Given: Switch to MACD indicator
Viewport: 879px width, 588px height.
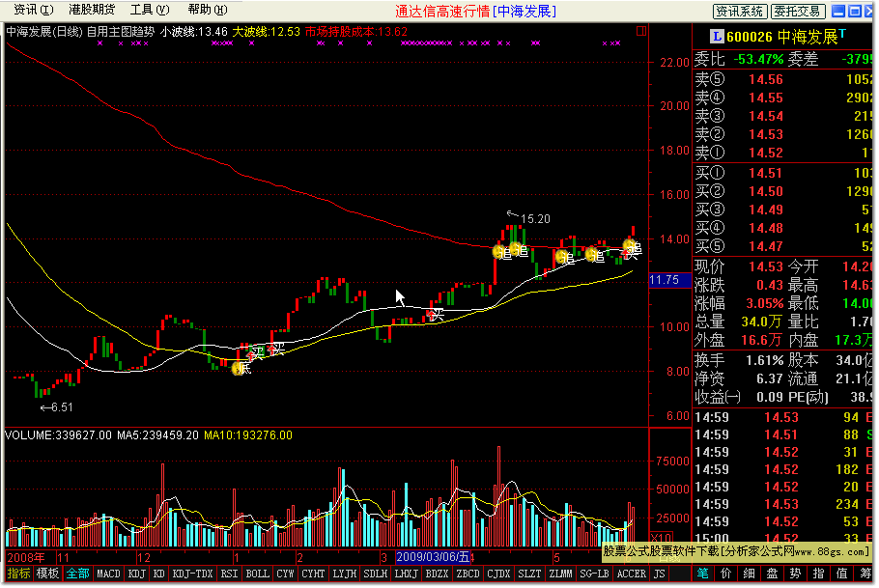Looking at the screenshot, I should click(x=109, y=574).
